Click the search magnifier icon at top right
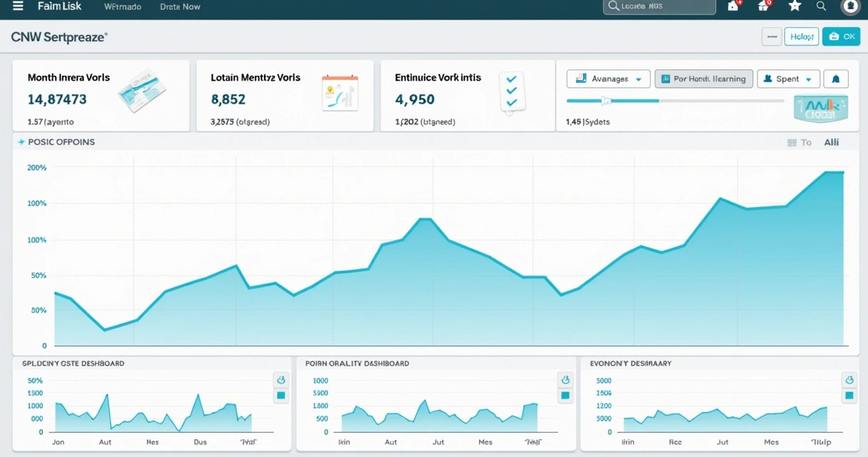Screen dimensions: 868x457 coord(822,6)
